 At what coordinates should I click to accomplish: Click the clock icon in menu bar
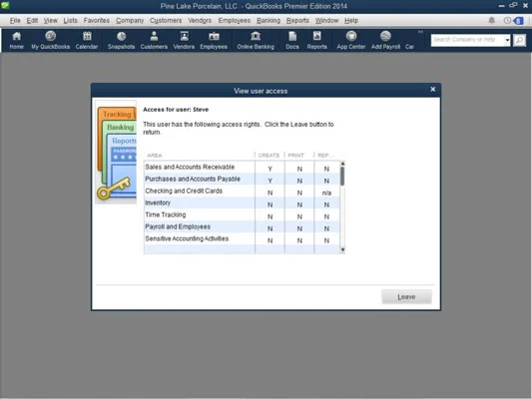pyautogui.click(x=507, y=20)
